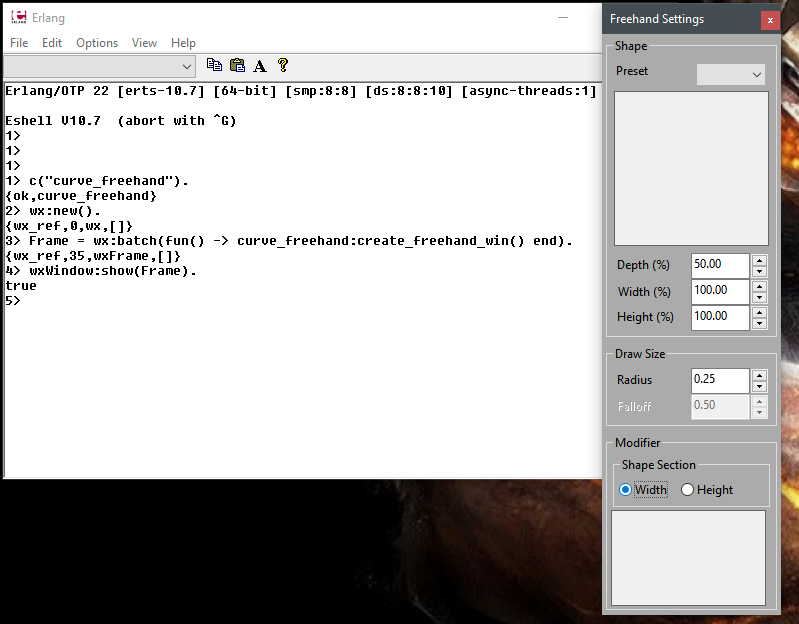The image size is (799, 624).
Task: Minimize the Erlang shell window
Action: click(563, 18)
